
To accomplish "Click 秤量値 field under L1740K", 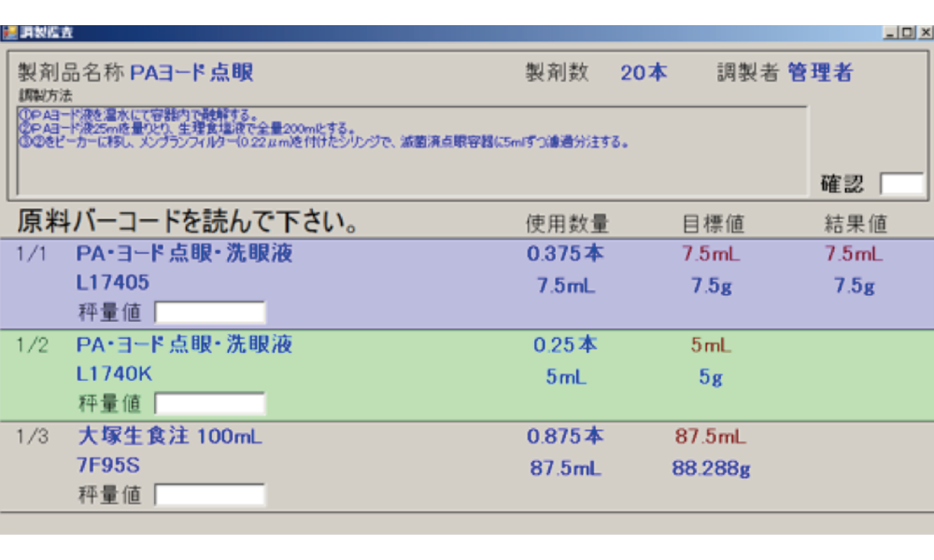I will 209,403.
